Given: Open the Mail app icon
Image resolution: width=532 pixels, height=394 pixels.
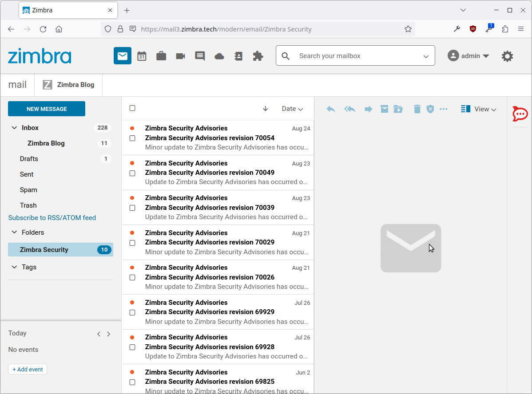Looking at the screenshot, I should [123, 56].
